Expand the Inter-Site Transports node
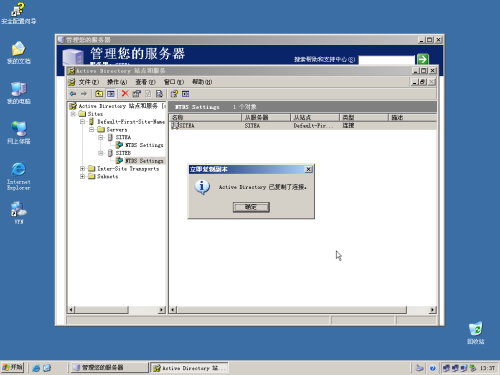The height and width of the screenshot is (375, 500). (x=82, y=169)
